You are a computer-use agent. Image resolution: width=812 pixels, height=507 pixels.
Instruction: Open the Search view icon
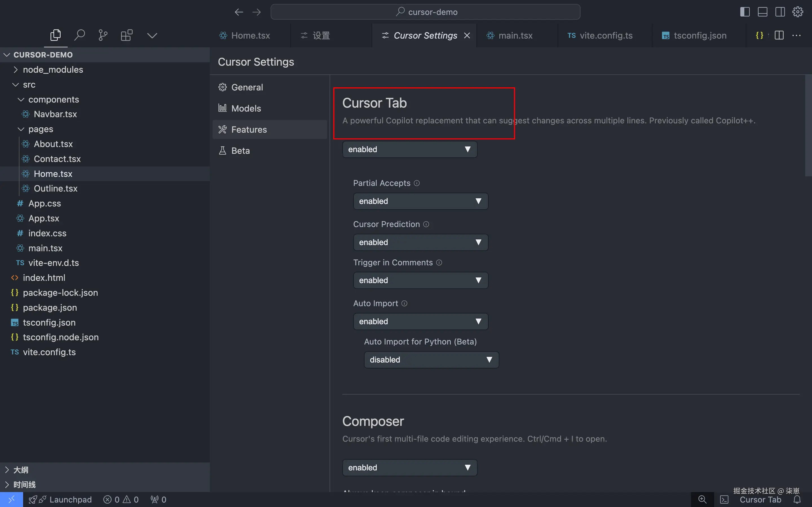pyautogui.click(x=80, y=35)
